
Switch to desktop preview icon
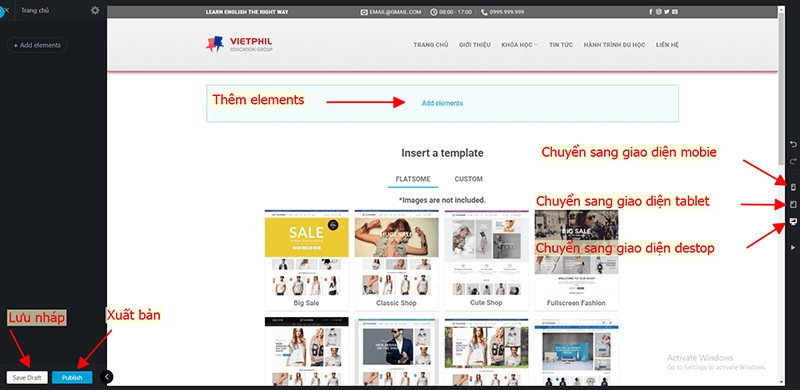tap(793, 221)
